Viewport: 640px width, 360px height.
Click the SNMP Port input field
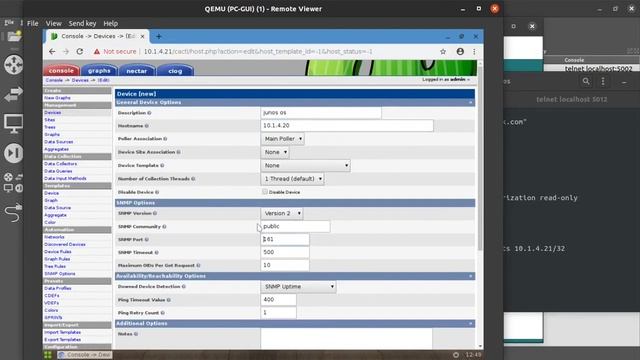pos(285,239)
